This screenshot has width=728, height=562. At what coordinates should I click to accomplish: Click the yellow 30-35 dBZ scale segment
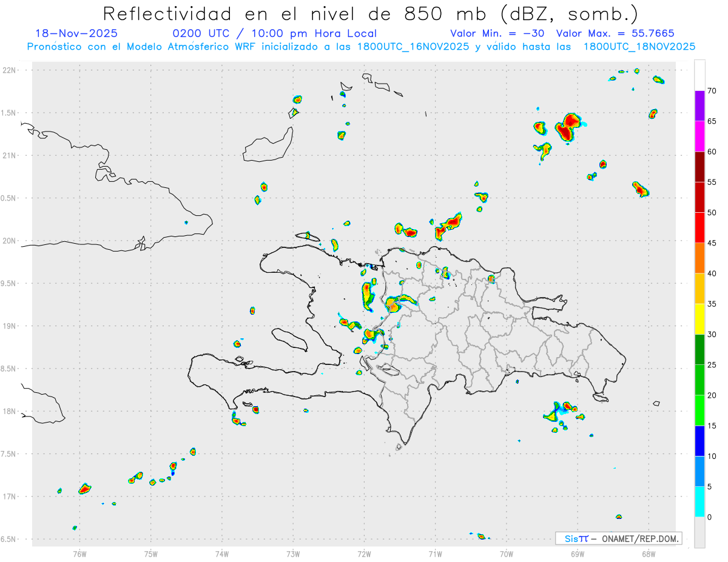coord(699,319)
